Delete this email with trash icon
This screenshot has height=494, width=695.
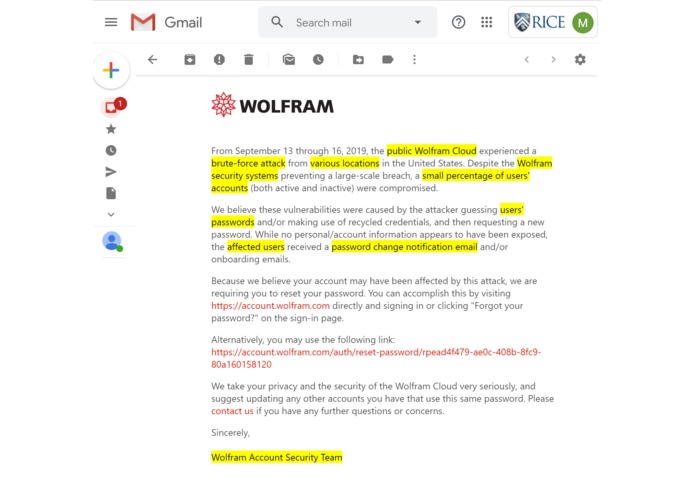pos(249,59)
